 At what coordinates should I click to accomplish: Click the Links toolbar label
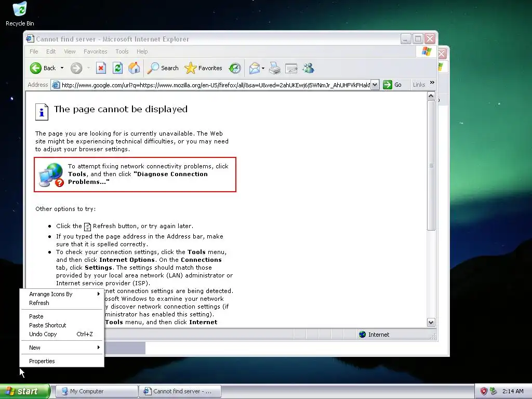(419, 85)
